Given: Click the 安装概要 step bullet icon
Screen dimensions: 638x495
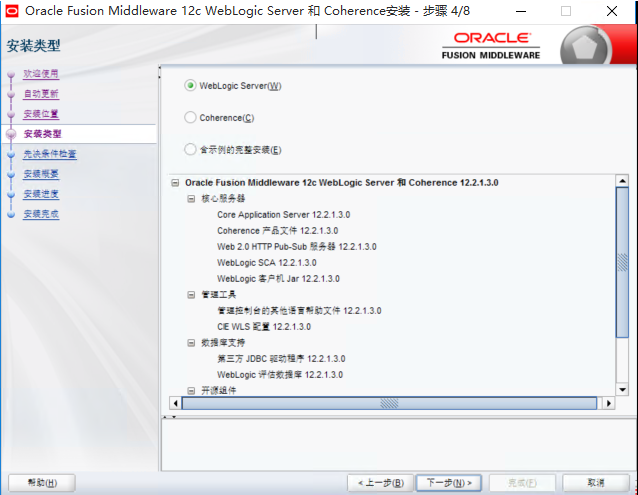Looking at the screenshot, I should [x=11, y=174].
